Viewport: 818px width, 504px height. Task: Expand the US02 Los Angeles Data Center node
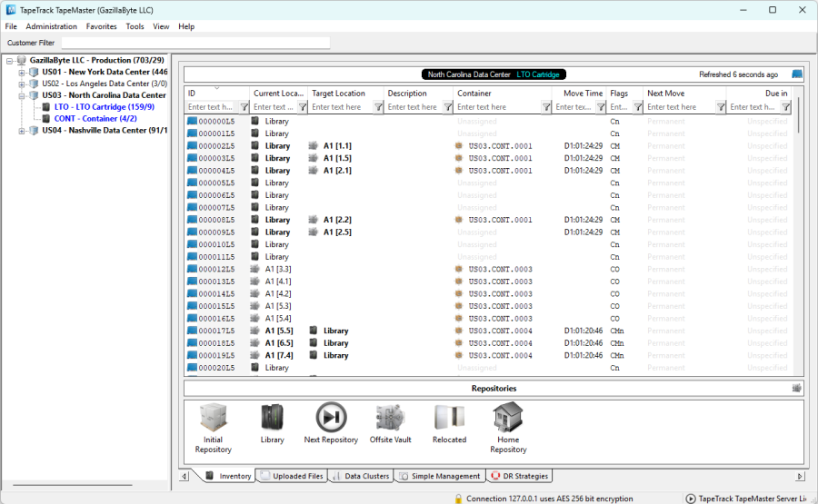pyautogui.click(x=22, y=84)
